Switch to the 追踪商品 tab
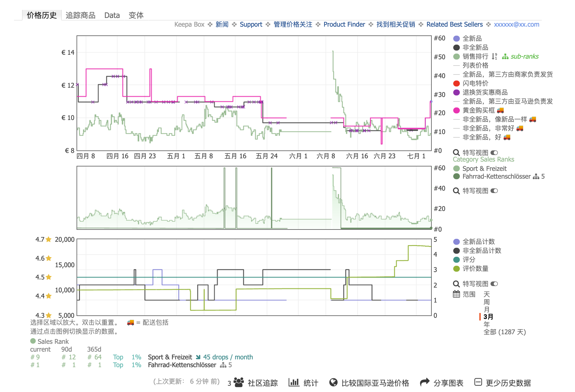Viewport: 575px width, 392px height. click(80, 15)
